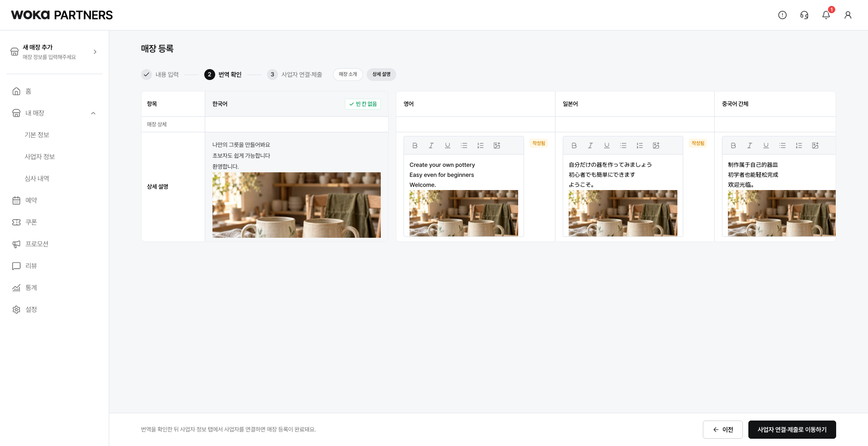Insert image in Chinese editor
Screen dimensions: 868x446
[x=815, y=145]
